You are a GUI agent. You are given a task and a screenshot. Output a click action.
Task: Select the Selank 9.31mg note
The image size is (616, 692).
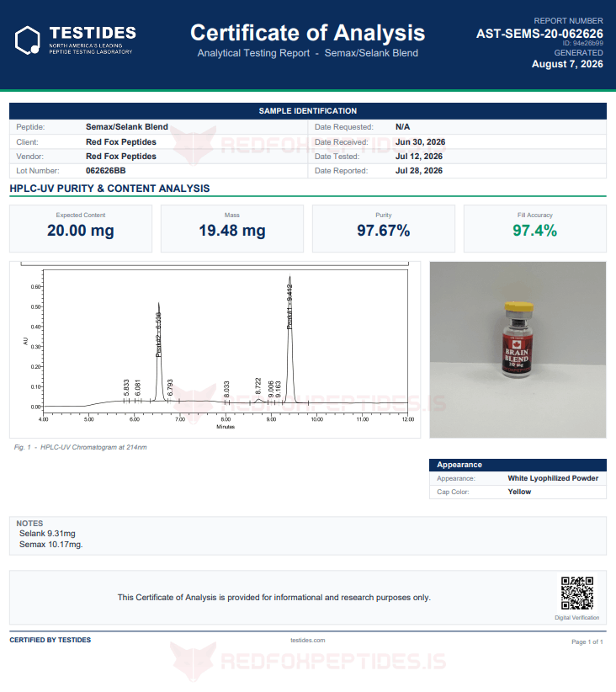(x=47, y=534)
